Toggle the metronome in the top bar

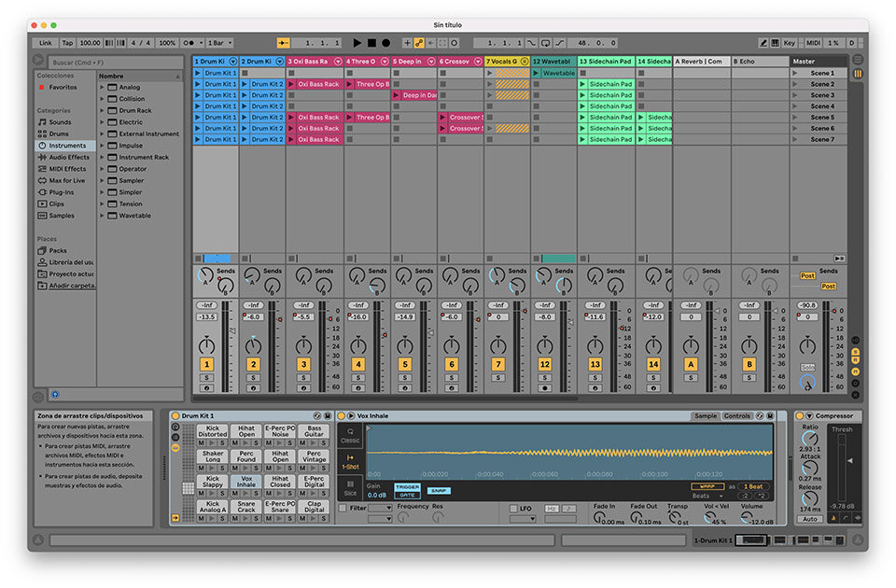[x=190, y=43]
